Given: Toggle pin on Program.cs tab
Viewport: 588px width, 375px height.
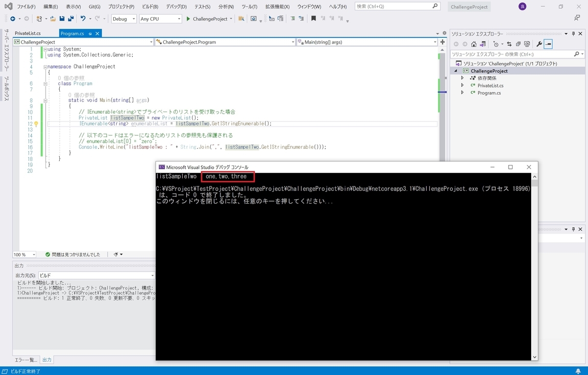Looking at the screenshot, I should [90, 33].
